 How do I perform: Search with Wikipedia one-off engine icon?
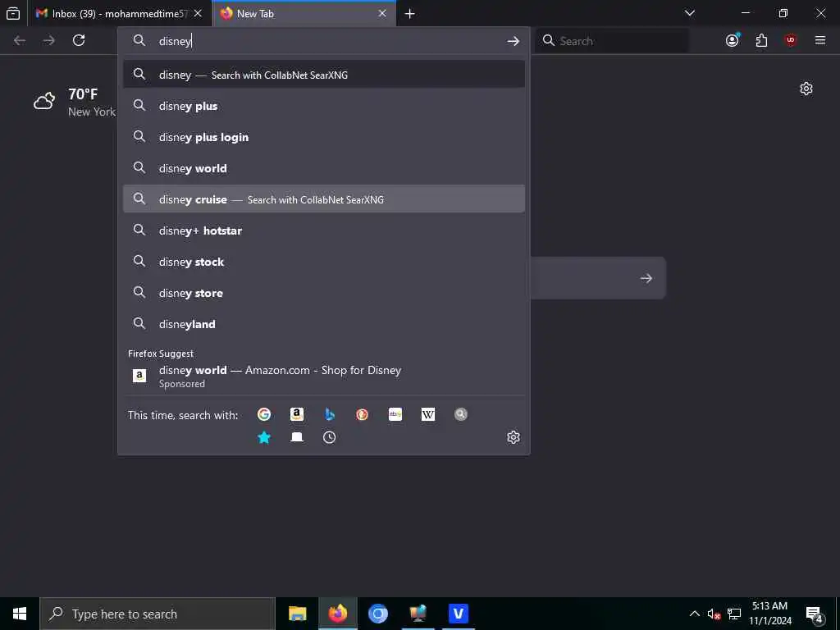(x=428, y=414)
